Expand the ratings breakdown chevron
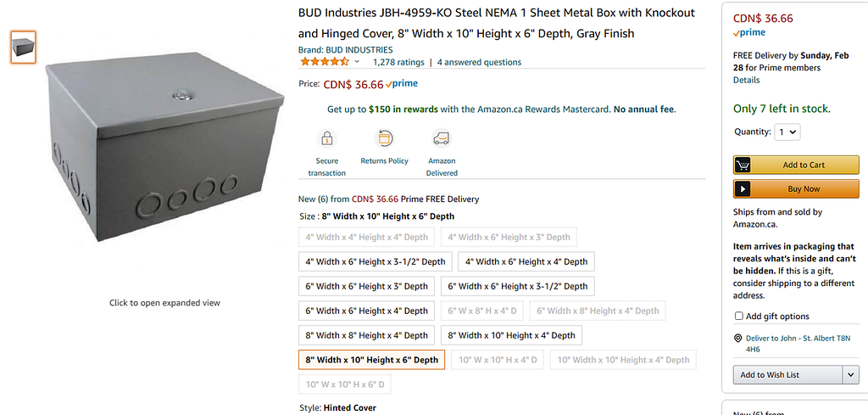Image resolution: width=868 pixels, height=415 pixels. (x=357, y=62)
